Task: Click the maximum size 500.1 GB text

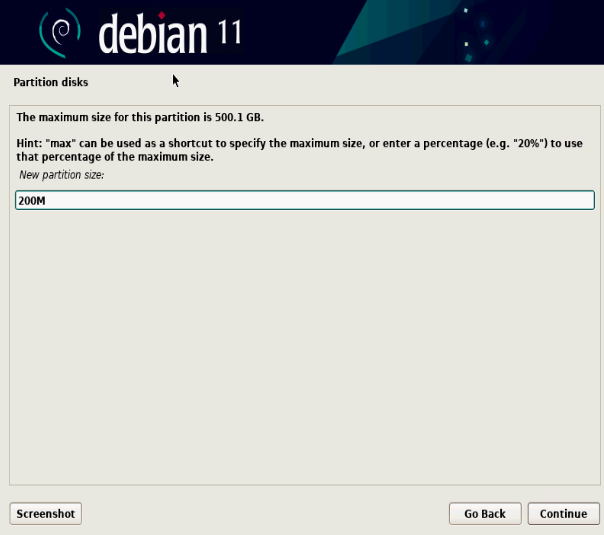Action: click(140, 117)
